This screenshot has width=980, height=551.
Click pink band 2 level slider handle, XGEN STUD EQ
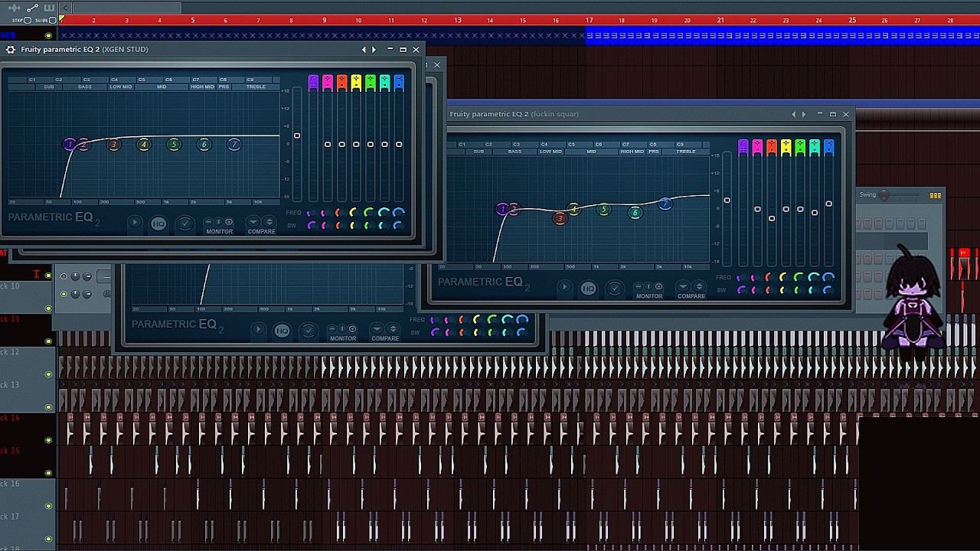pos(328,144)
